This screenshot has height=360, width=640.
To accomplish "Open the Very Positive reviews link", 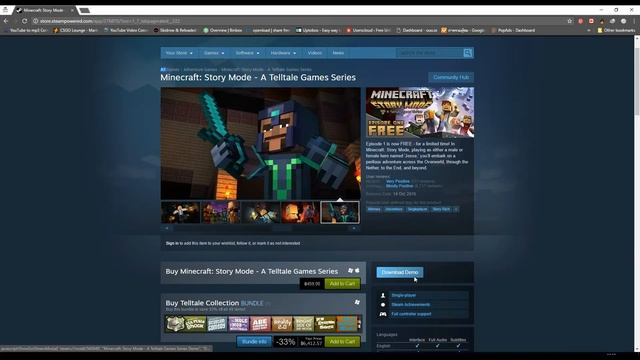I will point(398,181).
